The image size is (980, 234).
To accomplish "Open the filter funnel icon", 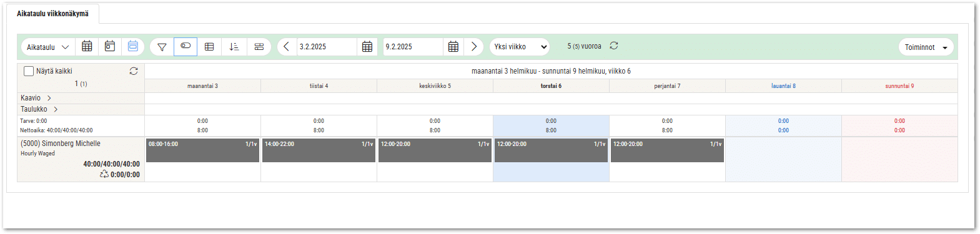I will tap(162, 47).
